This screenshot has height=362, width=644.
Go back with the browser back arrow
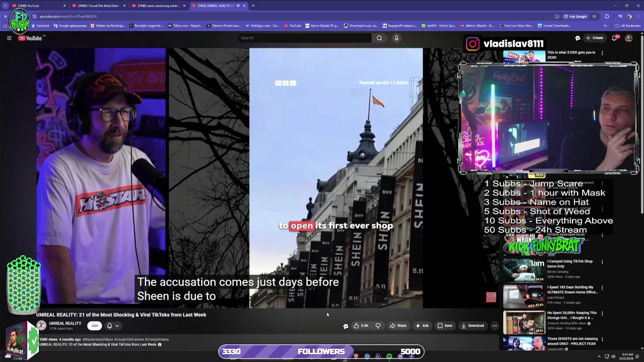tap(5, 16)
